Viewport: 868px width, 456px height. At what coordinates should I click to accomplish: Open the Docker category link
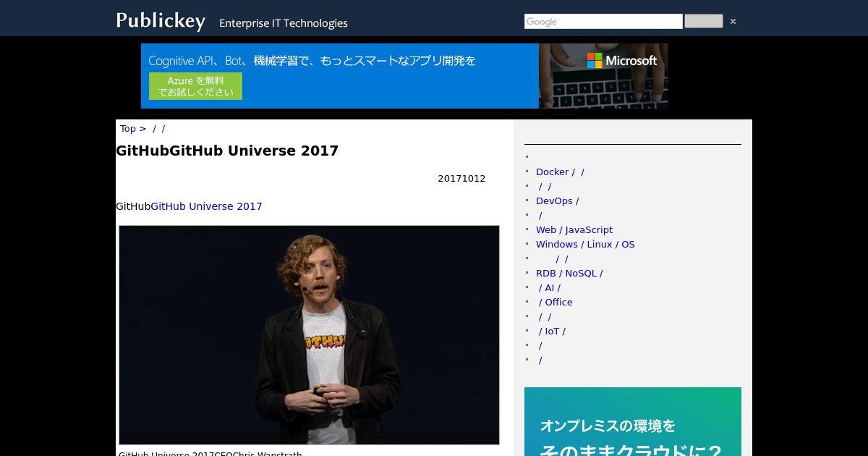pos(560,172)
